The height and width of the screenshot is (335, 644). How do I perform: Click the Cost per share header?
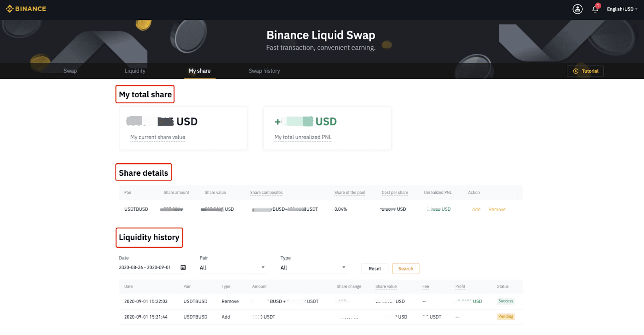click(395, 193)
